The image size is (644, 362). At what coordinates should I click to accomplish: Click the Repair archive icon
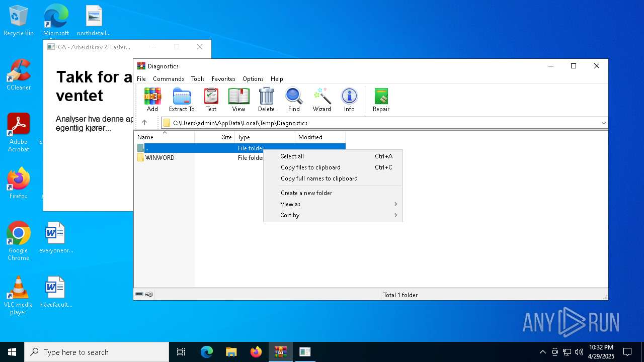pos(381,100)
